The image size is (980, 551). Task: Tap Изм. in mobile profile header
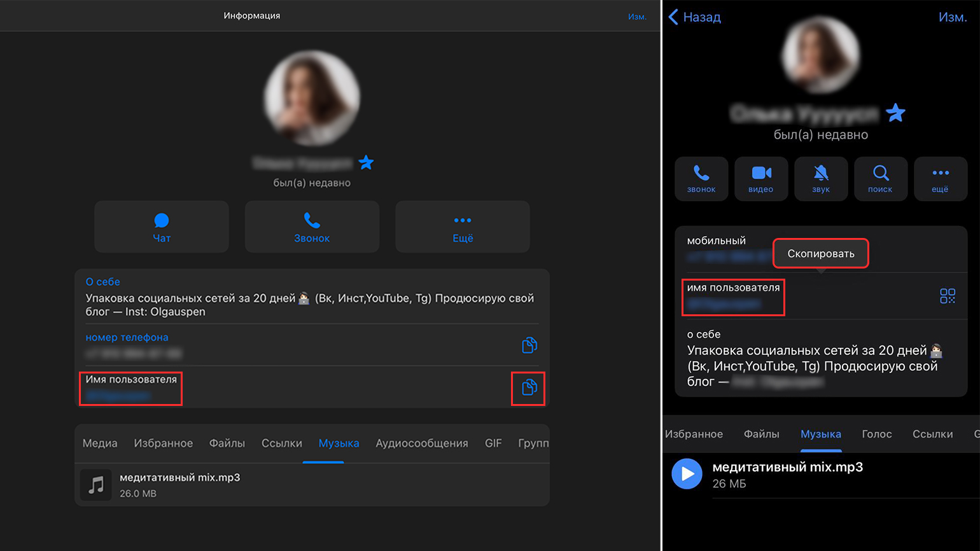pyautogui.click(x=953, y=17)
